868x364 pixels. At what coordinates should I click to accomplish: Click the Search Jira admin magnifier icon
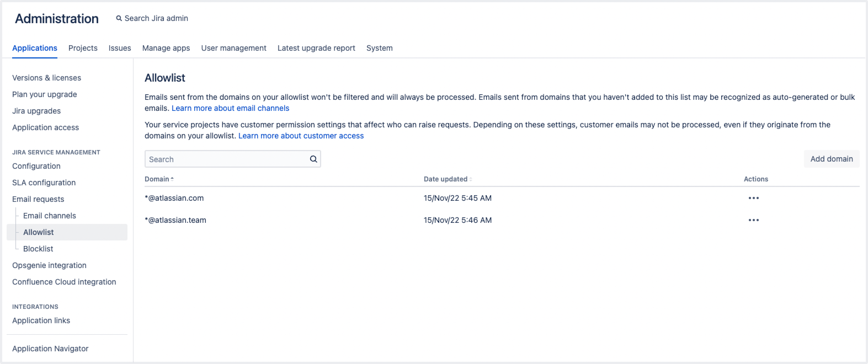pyautogui.click(x=119, y=18)
